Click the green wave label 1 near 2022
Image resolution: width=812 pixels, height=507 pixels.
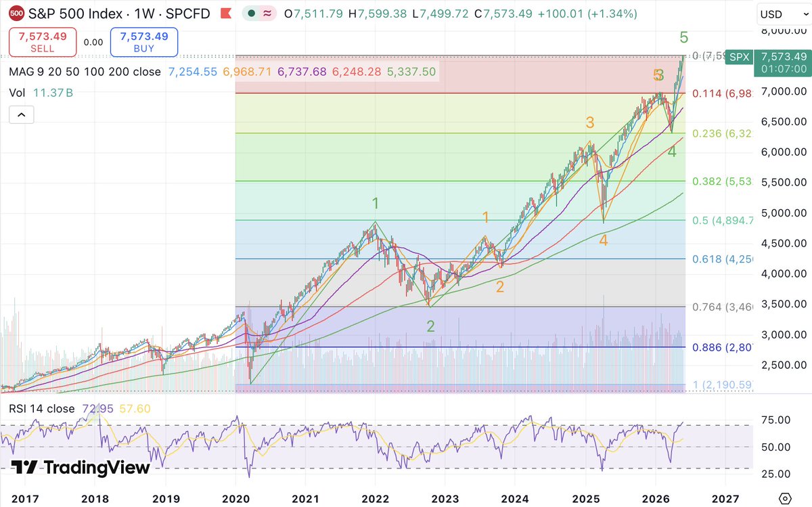(376, 203)
